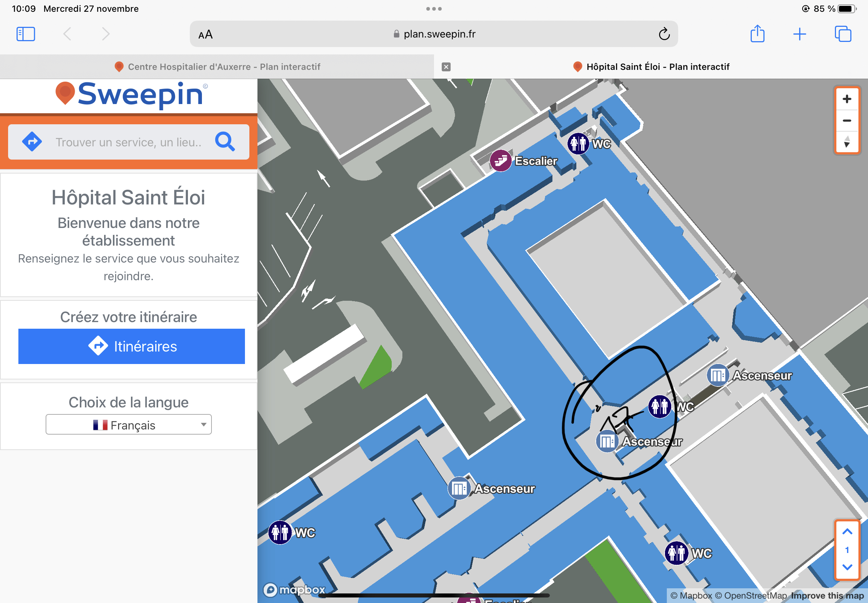Viewport: 868px width, 603px height.
Task: Focus the Trouver un service search field
Action: 128,142
